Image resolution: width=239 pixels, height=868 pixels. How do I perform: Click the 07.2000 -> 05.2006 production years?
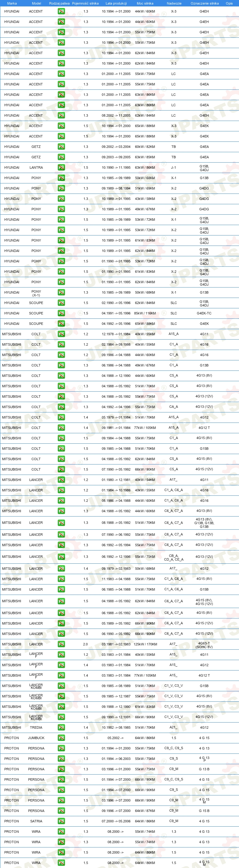[116, 821]
